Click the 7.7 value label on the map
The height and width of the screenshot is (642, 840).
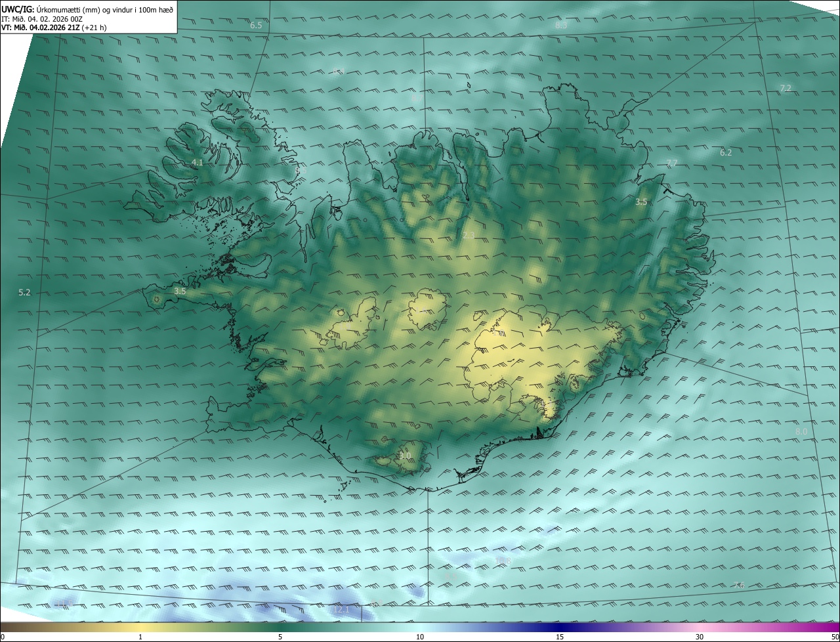[x=671, y=163]
